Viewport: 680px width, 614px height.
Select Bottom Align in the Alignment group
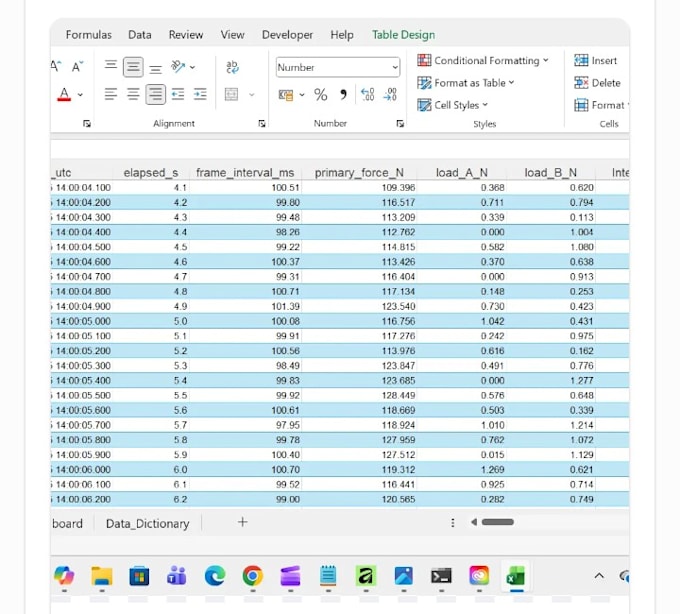click(x=156, y=68)
